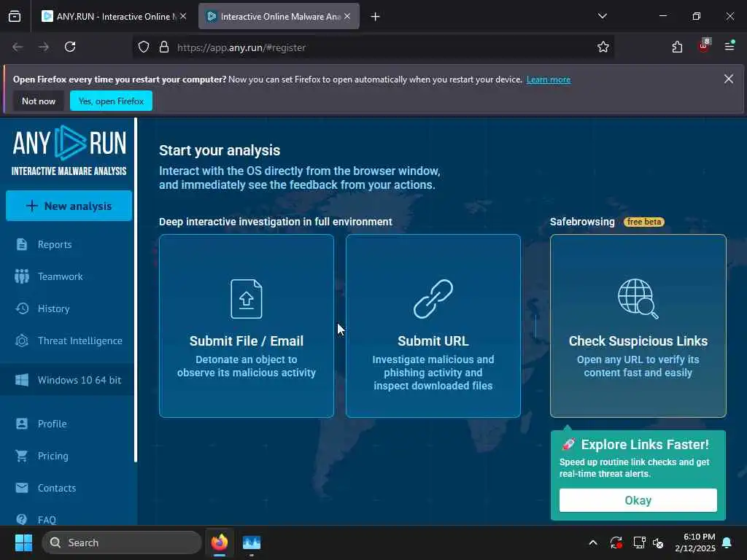The height and width of the screenshot is (560, 747).
Task: Click the ANY.RUN logo in the sidebar
Action: point(69,150)
